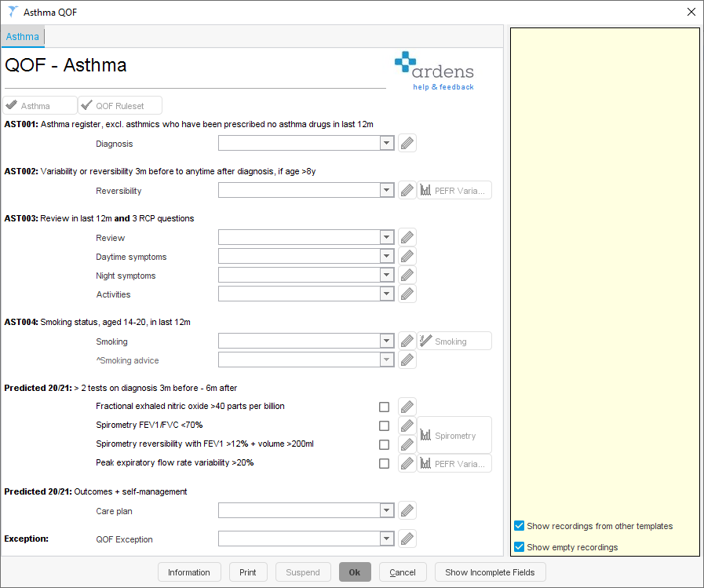Click the Cancel button
This screenshot has height=588, width=704.
click(403, 572)
